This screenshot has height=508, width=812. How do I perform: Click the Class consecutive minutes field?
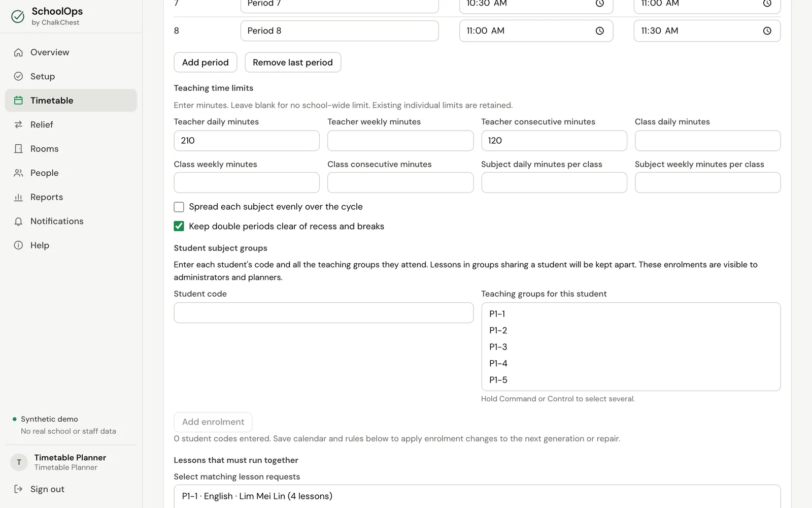tap(400, 182)
